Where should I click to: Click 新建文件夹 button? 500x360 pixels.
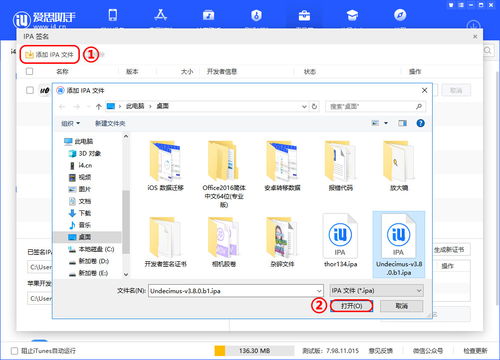coord(110,123)
